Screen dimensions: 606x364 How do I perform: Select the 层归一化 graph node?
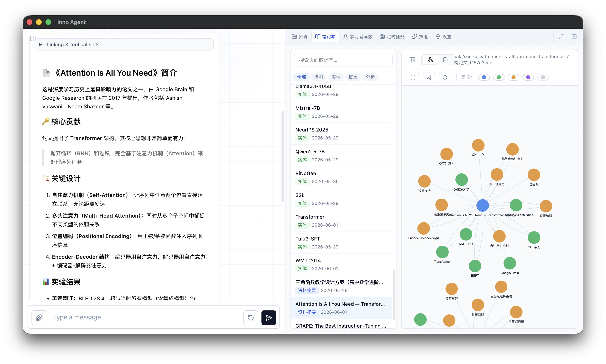(478, 145)
